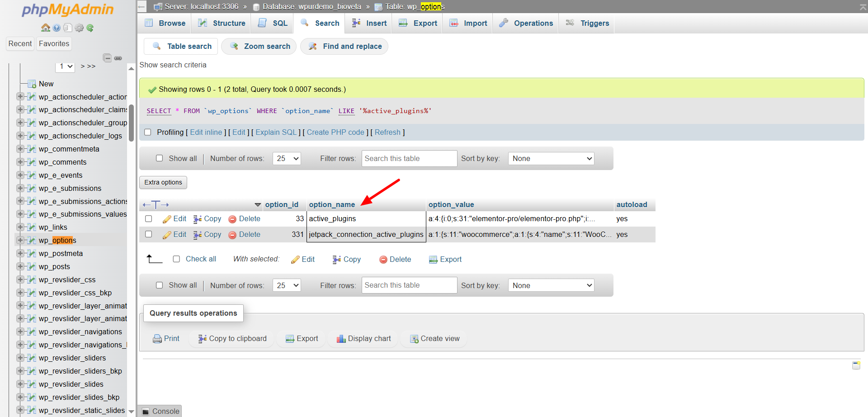Enable the Profiling checkbox

147,133
